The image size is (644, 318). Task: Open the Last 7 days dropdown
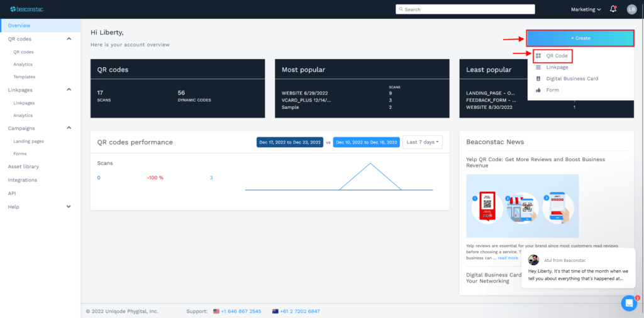point(423,142)
